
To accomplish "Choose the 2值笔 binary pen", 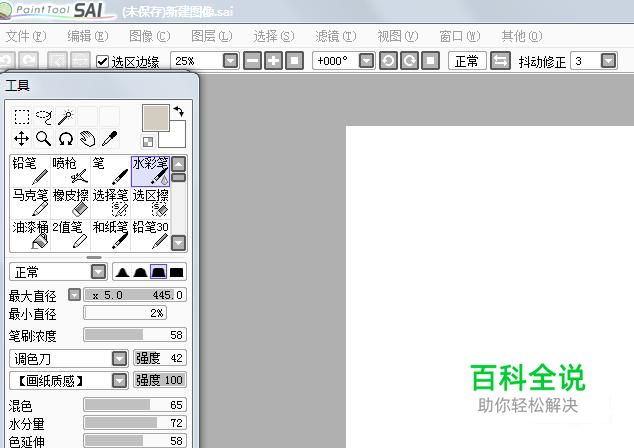I will pyautogui.click(x=70, y=235).
